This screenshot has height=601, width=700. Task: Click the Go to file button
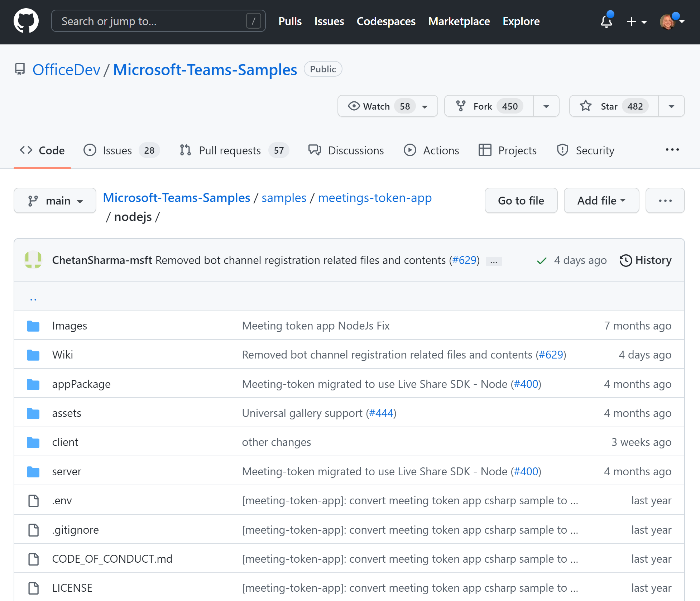[521, 199]
